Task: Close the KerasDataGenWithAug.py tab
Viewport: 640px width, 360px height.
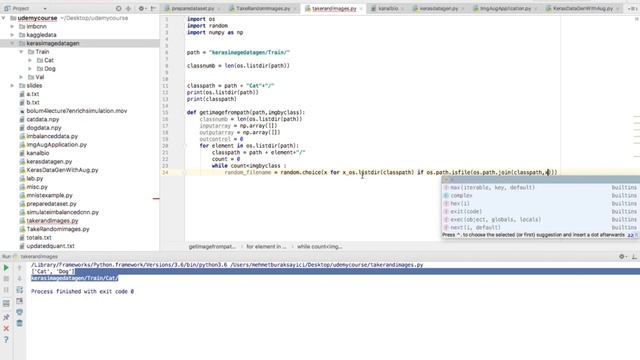Action: [618, 9]
